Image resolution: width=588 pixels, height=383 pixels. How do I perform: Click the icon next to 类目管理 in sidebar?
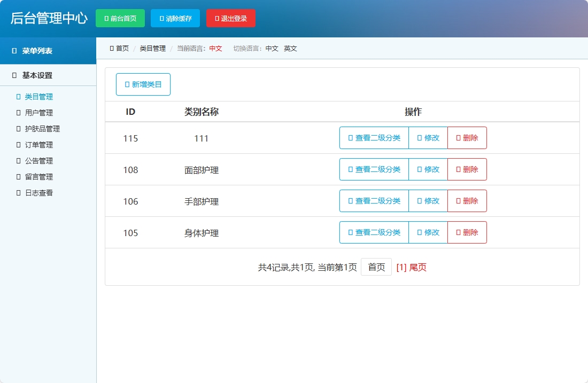[x=19, y=97]
